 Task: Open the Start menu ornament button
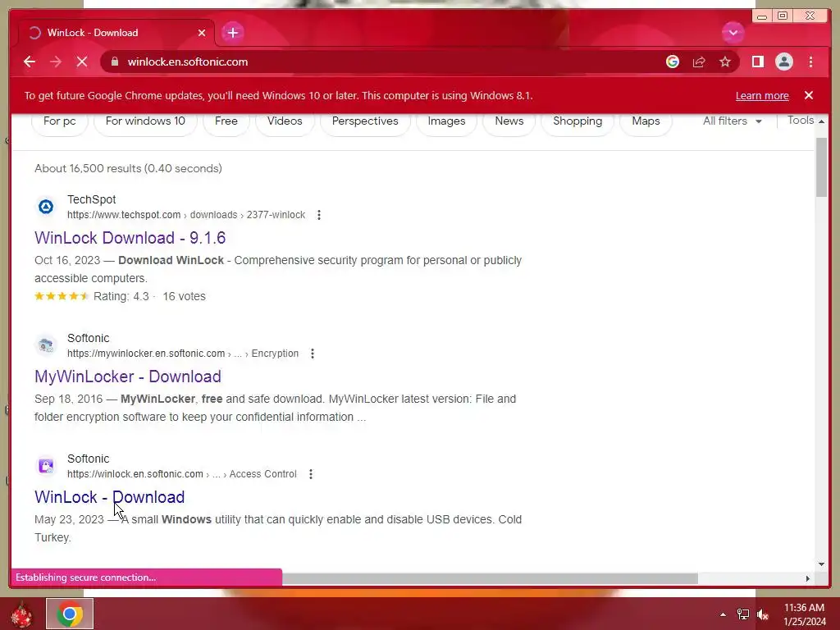(22, 614)
